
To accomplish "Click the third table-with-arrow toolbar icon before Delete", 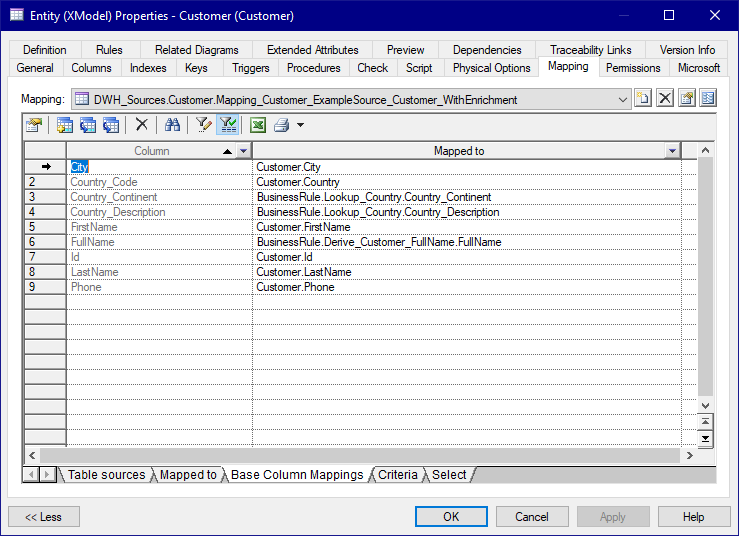I will pos(111,125).
